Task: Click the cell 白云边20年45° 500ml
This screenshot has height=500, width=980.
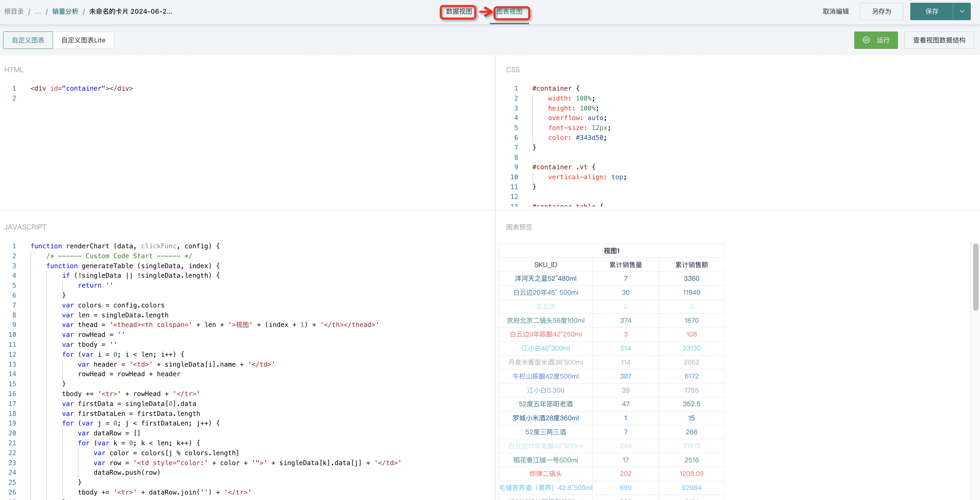Action: [x=545, y=292]
